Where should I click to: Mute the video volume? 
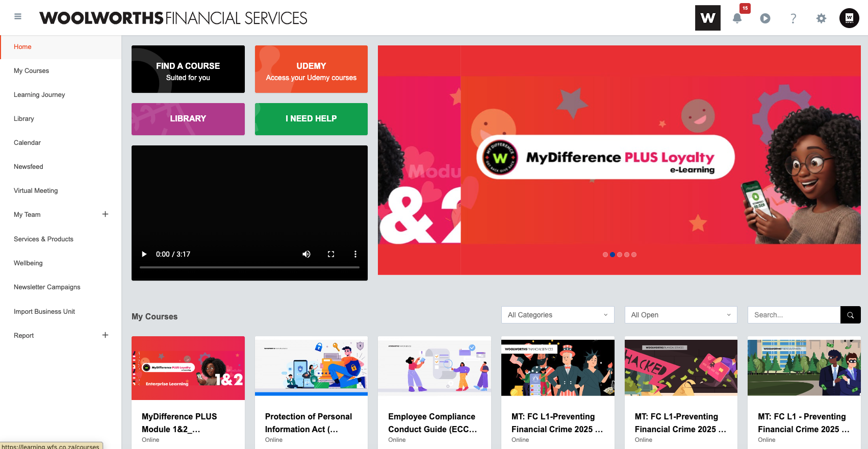[307, 254]
